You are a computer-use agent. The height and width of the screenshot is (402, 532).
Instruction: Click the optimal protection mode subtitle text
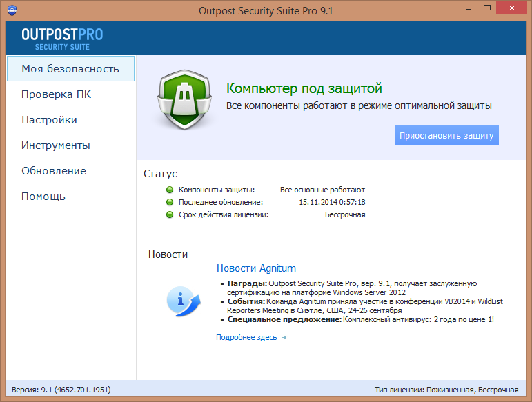pos(359,105)
